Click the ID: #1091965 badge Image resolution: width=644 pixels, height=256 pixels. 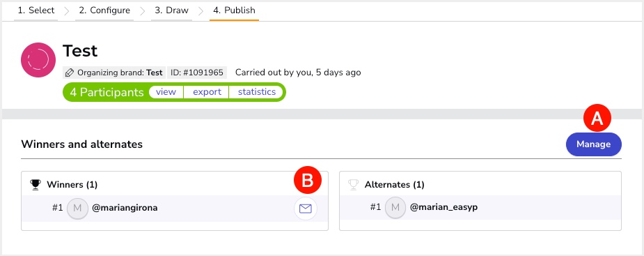[197, 73]
